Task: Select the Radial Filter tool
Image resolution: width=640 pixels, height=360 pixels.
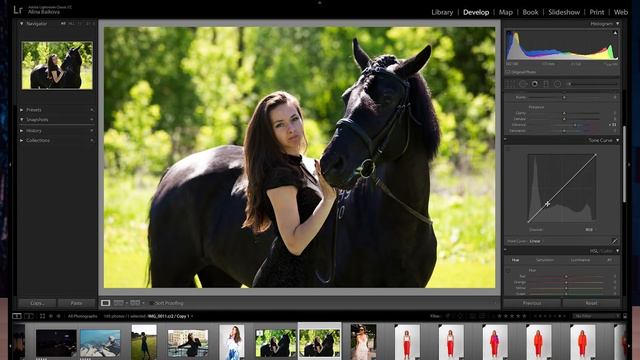Action: click(558, 84)
